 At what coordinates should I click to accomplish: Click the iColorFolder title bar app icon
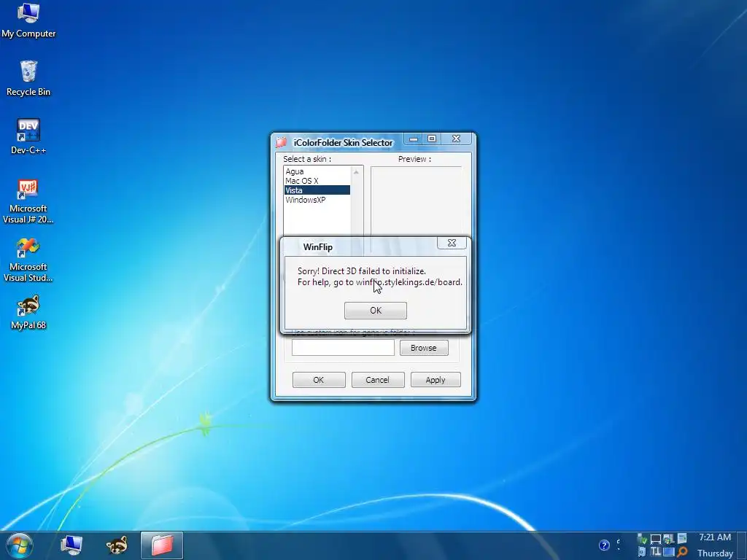coord(282,142)
